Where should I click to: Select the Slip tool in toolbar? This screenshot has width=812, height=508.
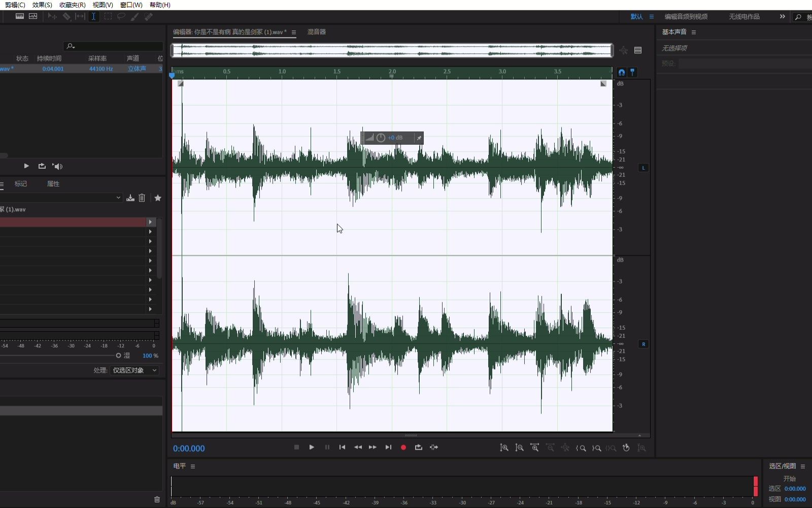tap(80, 16)
